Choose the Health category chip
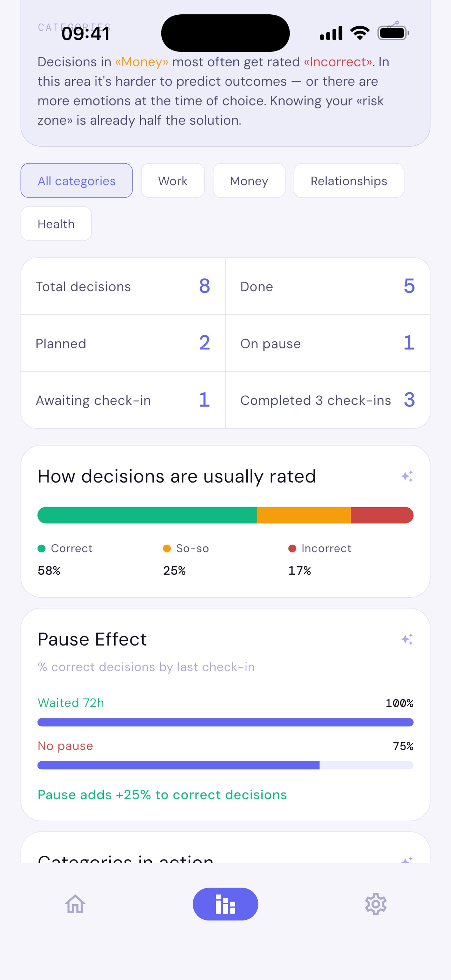The width and height of the screenshot is (451, 980). click(x=56, y=224)
